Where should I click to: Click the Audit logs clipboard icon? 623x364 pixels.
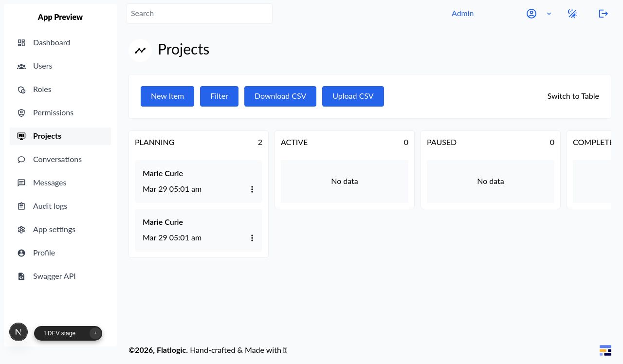pyautogui.click(x=21, y=206)
